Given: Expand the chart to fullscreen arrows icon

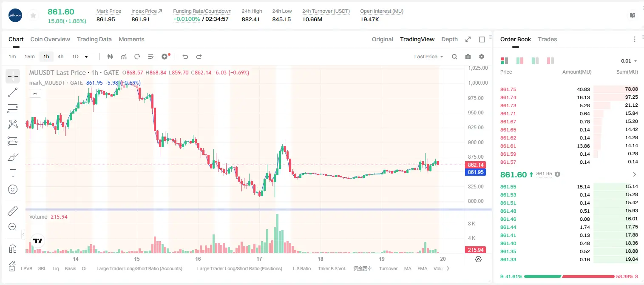Looking at the screenshot, I should click(x=468, y=39).
